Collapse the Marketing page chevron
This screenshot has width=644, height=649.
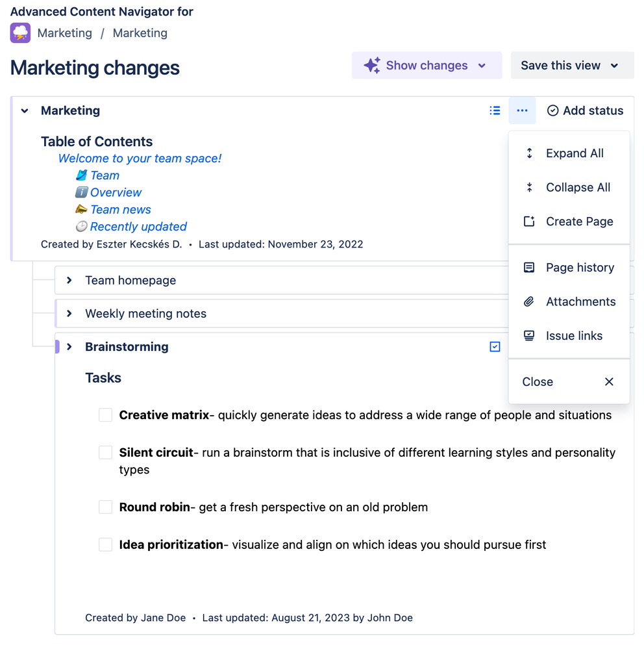[x=25, y=111]
